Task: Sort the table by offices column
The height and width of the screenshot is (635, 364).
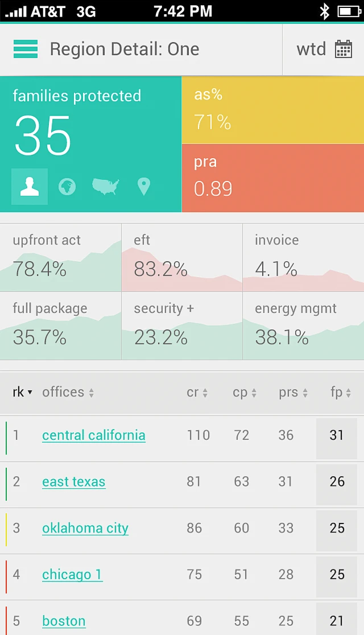Action: click(68, 392)
